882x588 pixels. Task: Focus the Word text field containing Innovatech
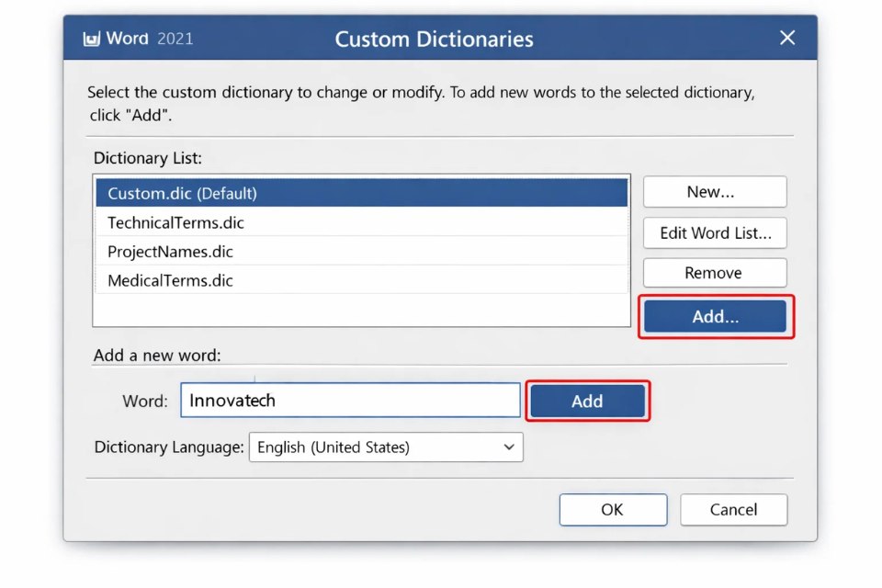(349, 401)
